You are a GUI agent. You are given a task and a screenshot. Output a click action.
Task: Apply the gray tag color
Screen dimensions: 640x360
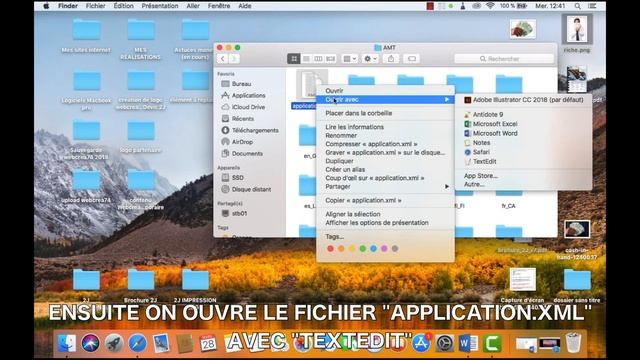pyautogui.click(x=395, y=249)
